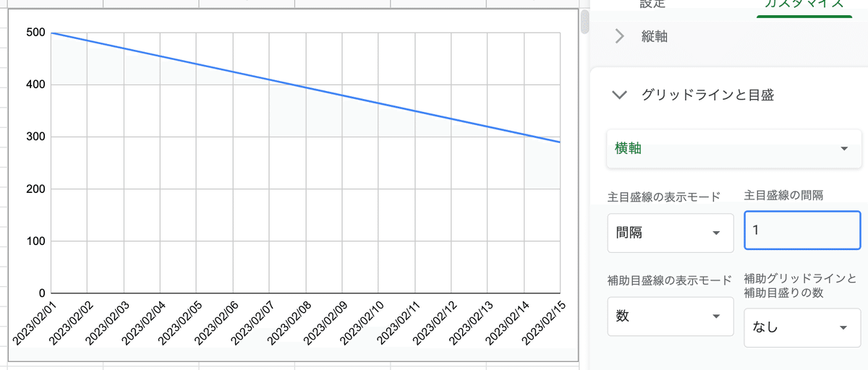
Task: Click the 2023/02/15 horizontal axis label
Action: 543,322
